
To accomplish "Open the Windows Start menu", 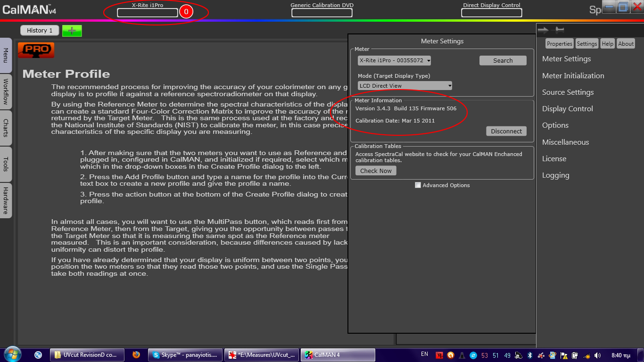I will tap(12, 355).
